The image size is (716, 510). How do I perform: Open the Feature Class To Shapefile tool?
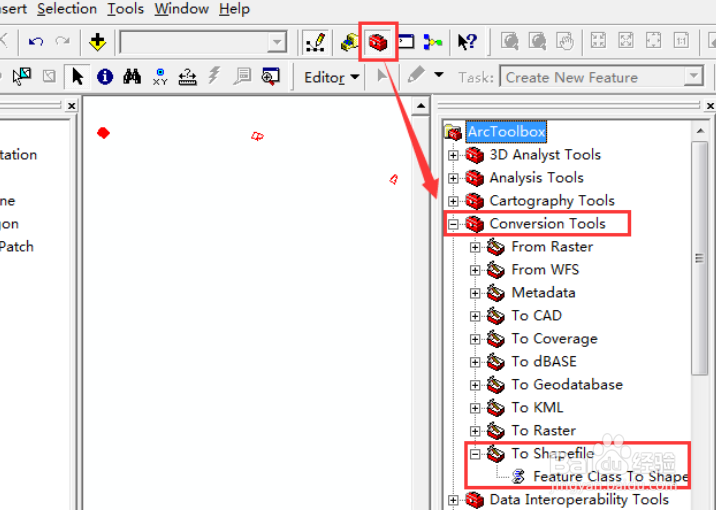(611, 477)
